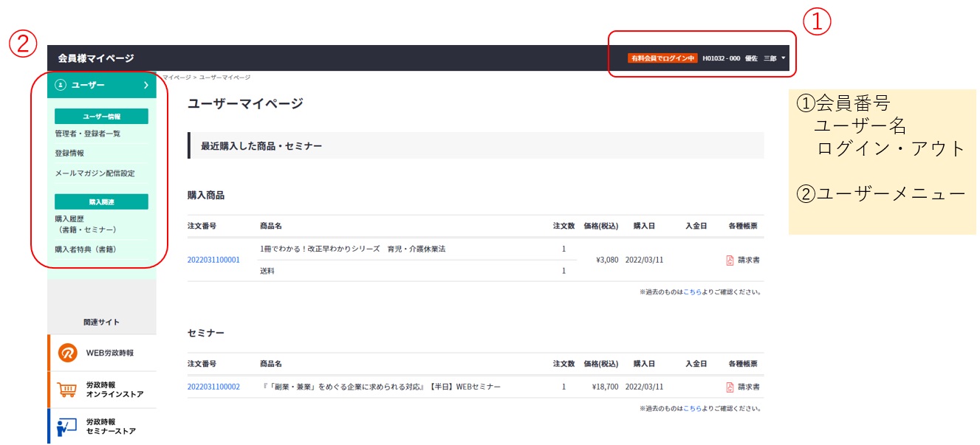
Task: Click price ¥18,700 cell
Action: (x=605, y=387)
